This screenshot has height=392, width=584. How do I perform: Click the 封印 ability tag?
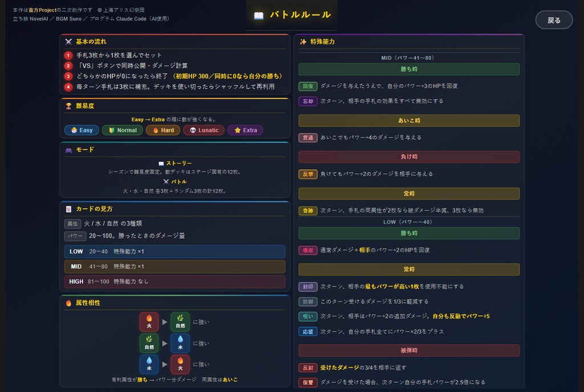tap(308, 287)
